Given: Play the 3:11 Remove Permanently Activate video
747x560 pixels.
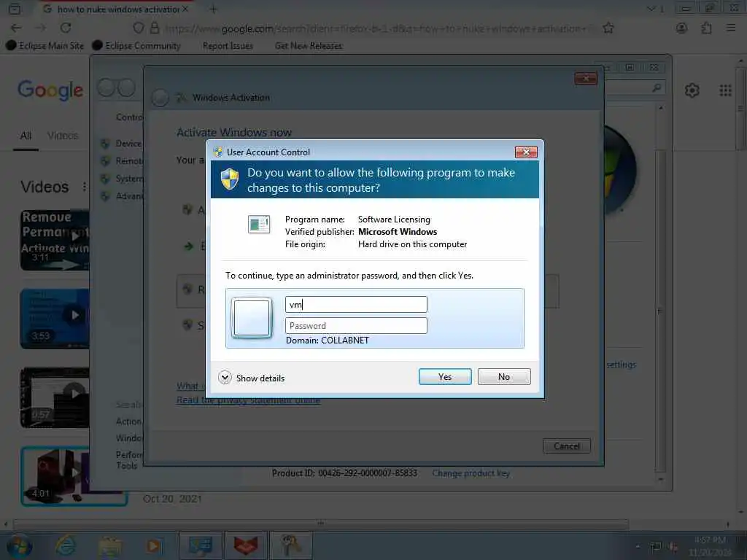Looking at the screenshot, I should pos(55,240).
